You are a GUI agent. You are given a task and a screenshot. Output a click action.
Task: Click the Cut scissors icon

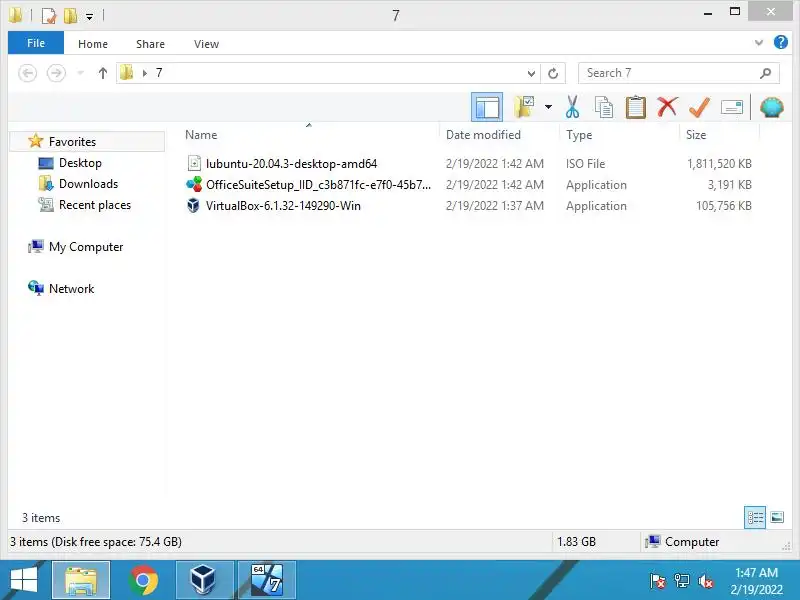pyautogui.click(x=572, y=107)
